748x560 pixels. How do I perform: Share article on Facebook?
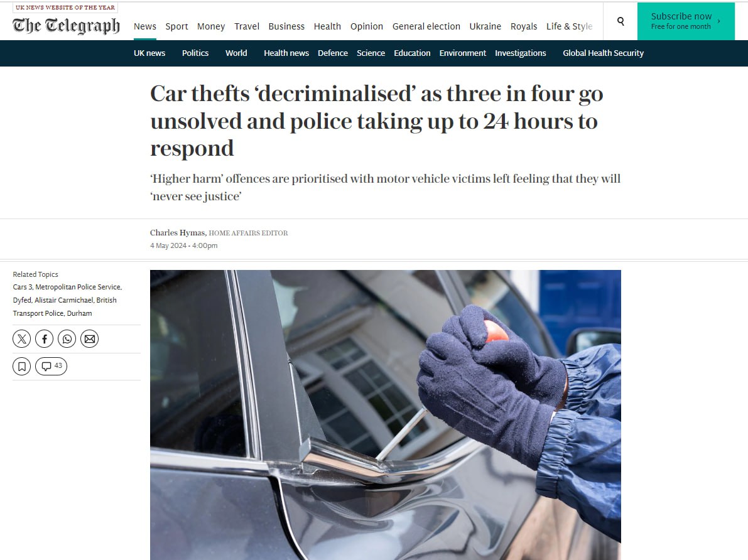coord(45,339)
